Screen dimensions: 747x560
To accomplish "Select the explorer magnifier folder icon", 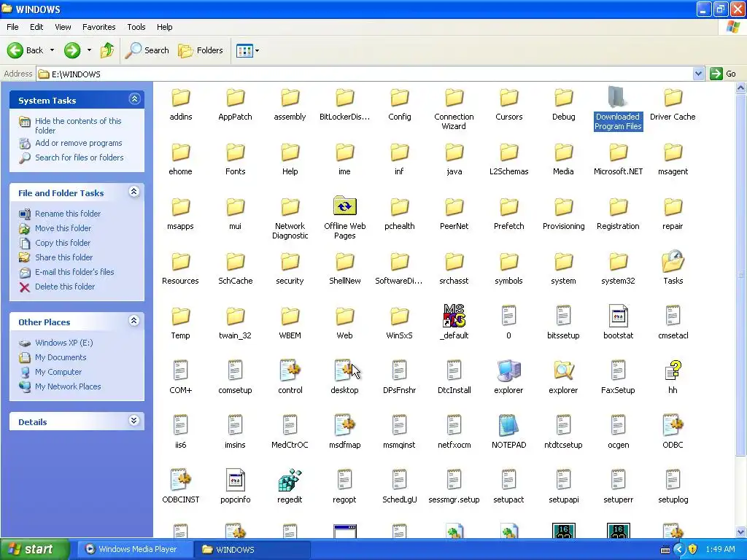I will coord(563,370).
